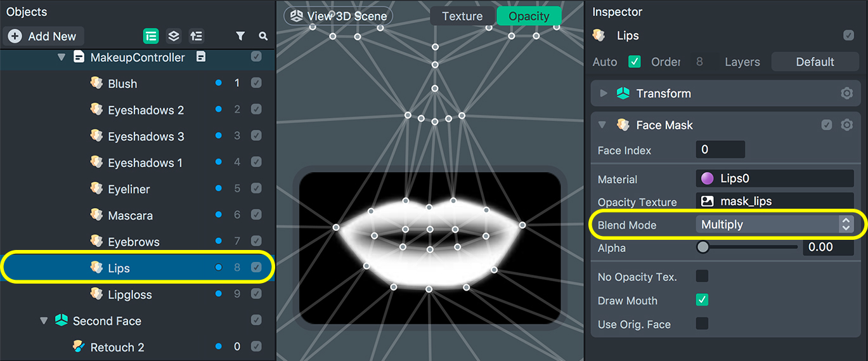Enable the No Opacity Tex. checkbox
Viewport: 868px width, 361px height.
pos(702,276)
